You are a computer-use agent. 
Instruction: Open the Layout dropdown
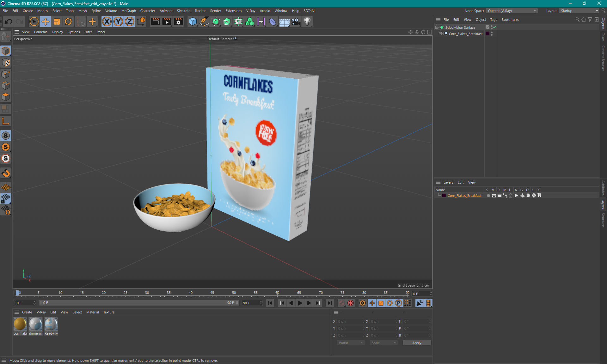[x=579, y=11]
